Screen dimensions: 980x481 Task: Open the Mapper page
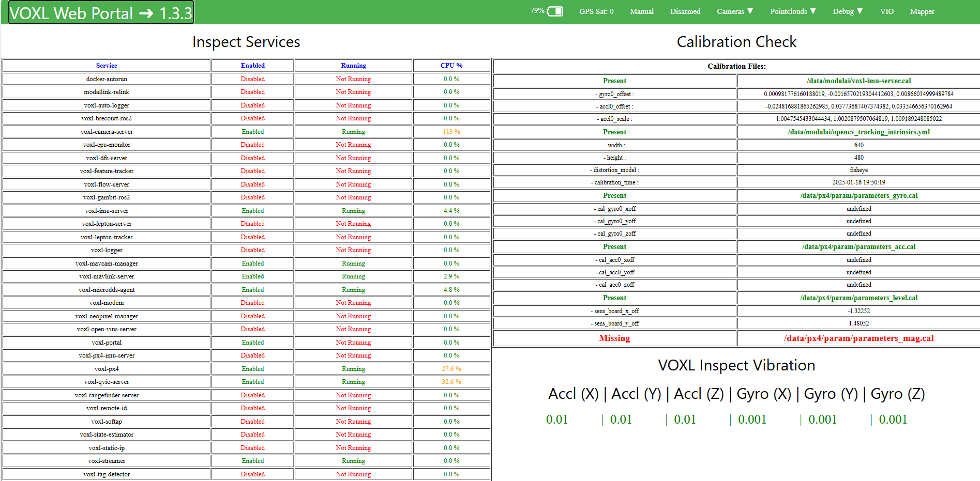pyautogui.click(x=922, y=11)
